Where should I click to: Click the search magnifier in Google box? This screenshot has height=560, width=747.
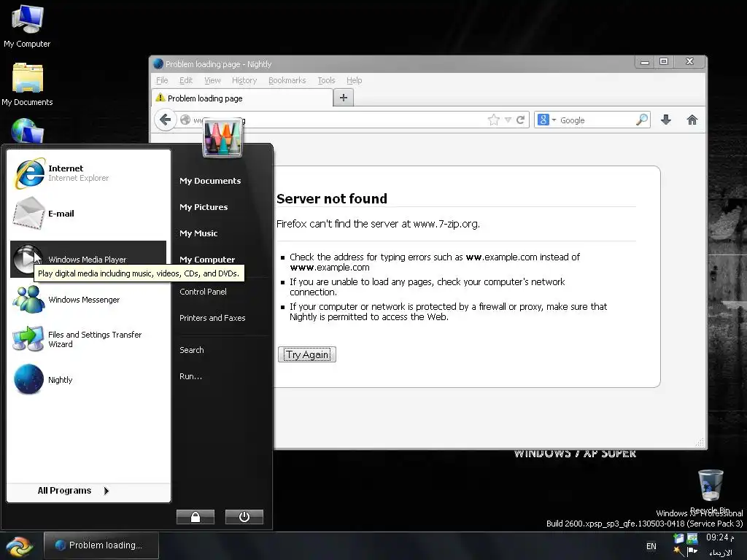[x=642, y=120]
